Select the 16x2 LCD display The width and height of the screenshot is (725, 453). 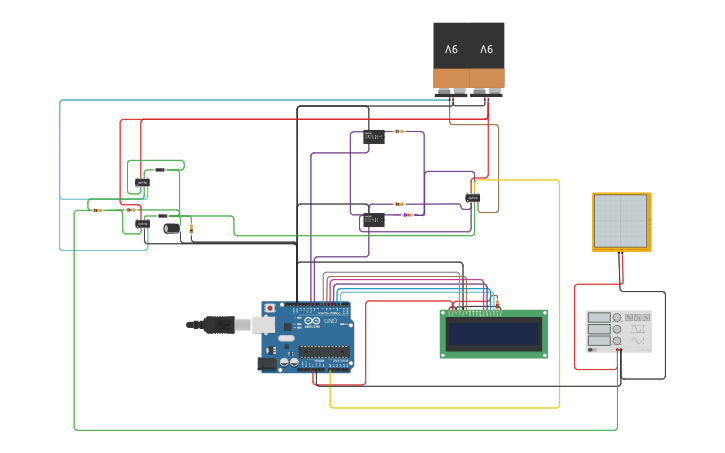point(493,333)
